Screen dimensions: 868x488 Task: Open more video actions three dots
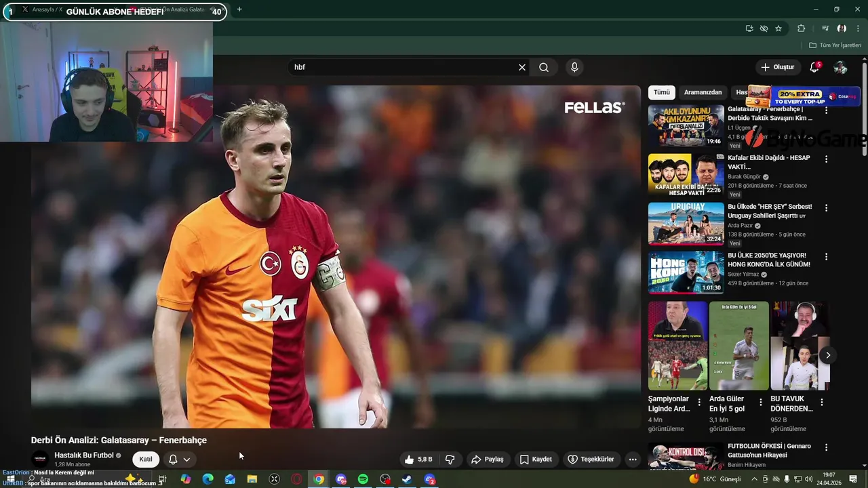click(x=633, y=460)
